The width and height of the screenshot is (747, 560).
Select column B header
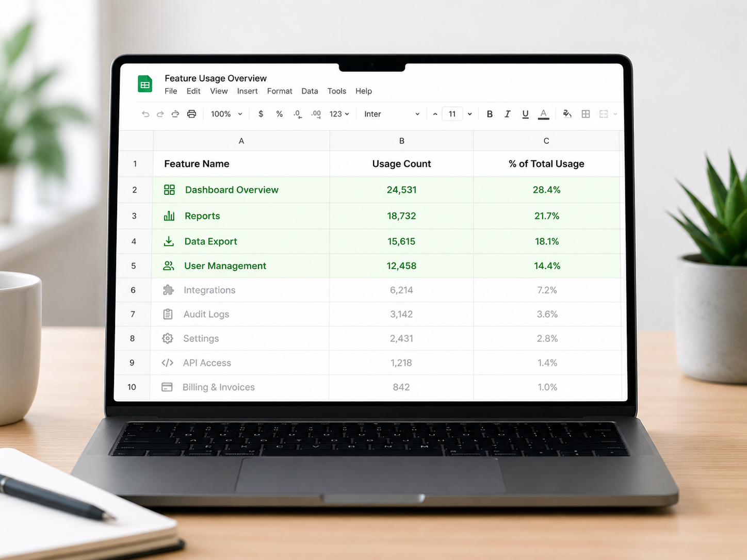(401, 141)
